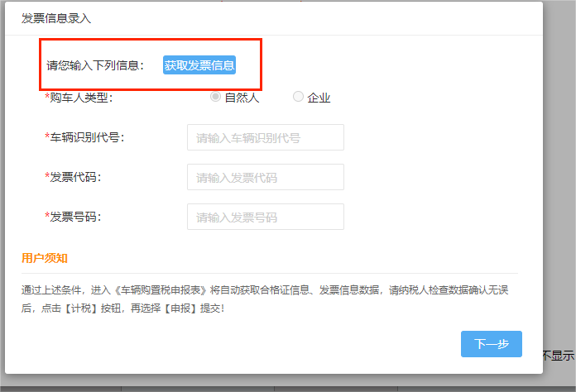Click the 获取发票信息 button

[x=199, y=65]
